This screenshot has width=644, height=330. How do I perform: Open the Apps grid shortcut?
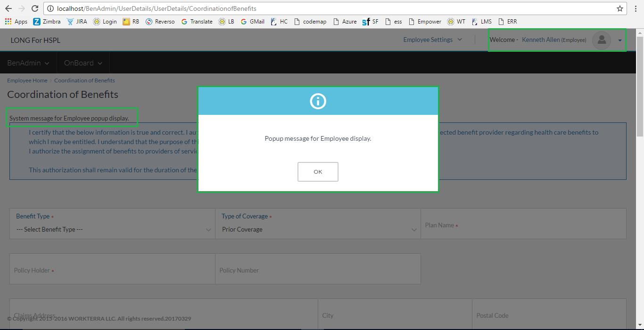16,22
